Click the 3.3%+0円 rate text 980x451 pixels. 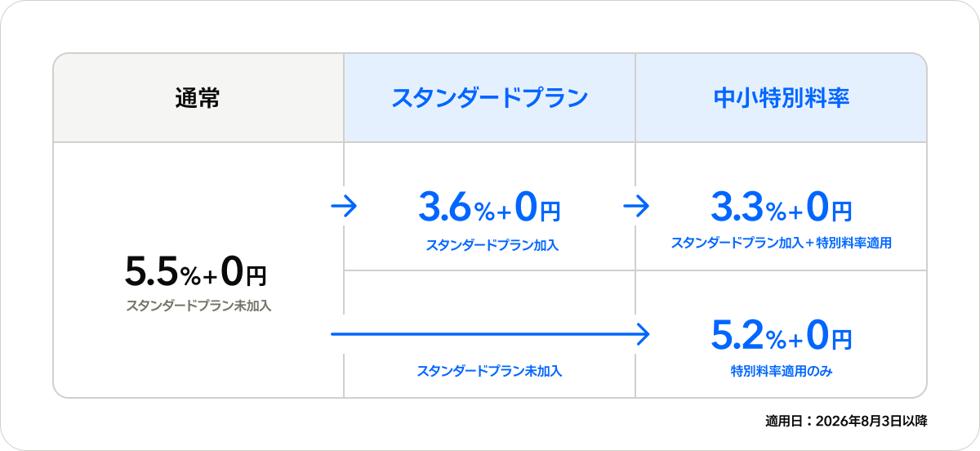pyautogui.click(x=782, y=208)
